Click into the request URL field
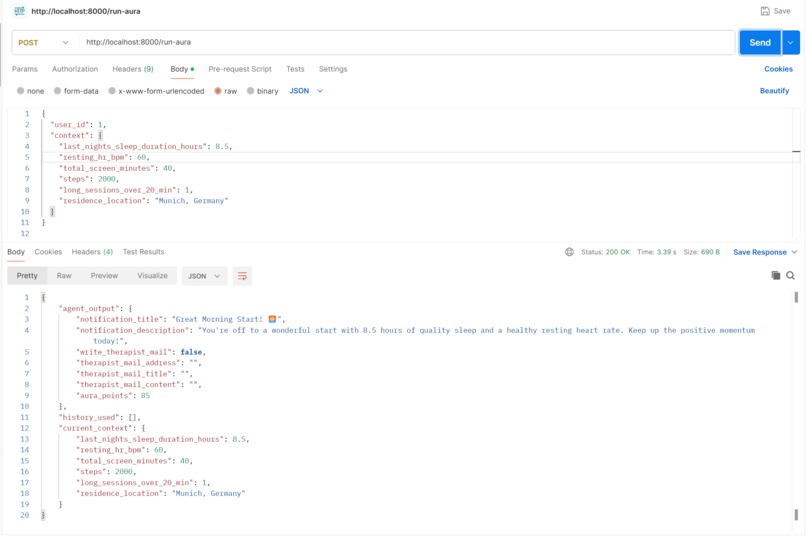 tap(406, 43)
